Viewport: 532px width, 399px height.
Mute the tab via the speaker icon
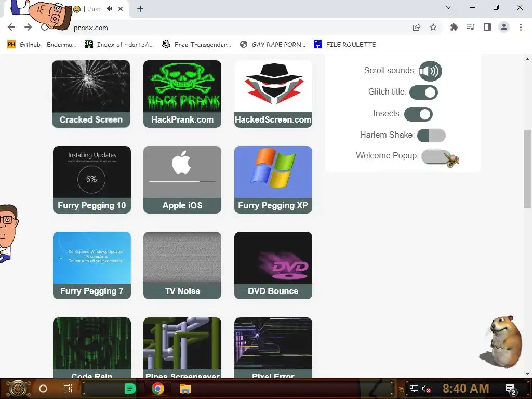coord(109,9)
